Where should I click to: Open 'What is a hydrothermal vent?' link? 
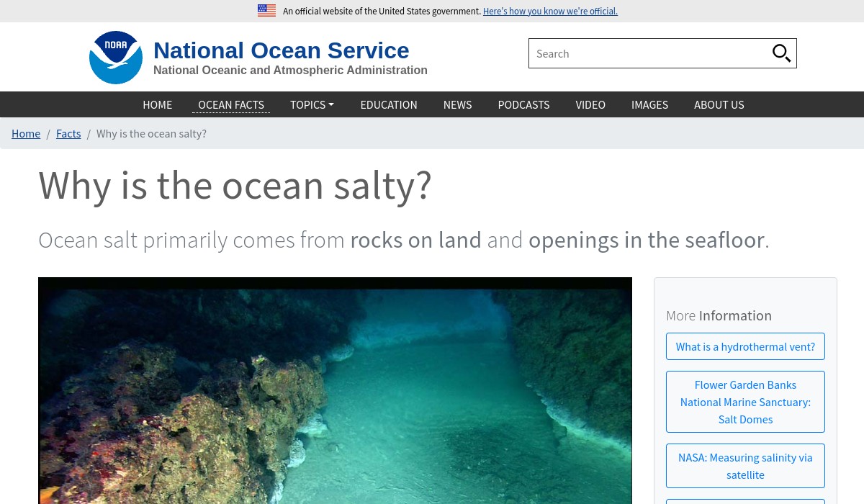tap(745, 346)
